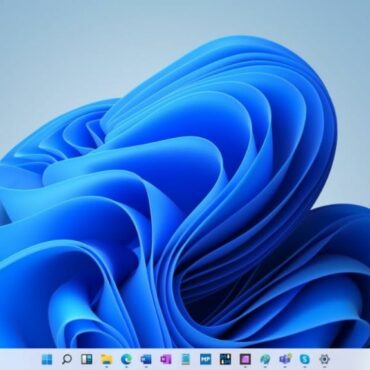This screenshot has height=370, width=370.
Task: Open Settings gear icon
Action: (x=324, y=359)
